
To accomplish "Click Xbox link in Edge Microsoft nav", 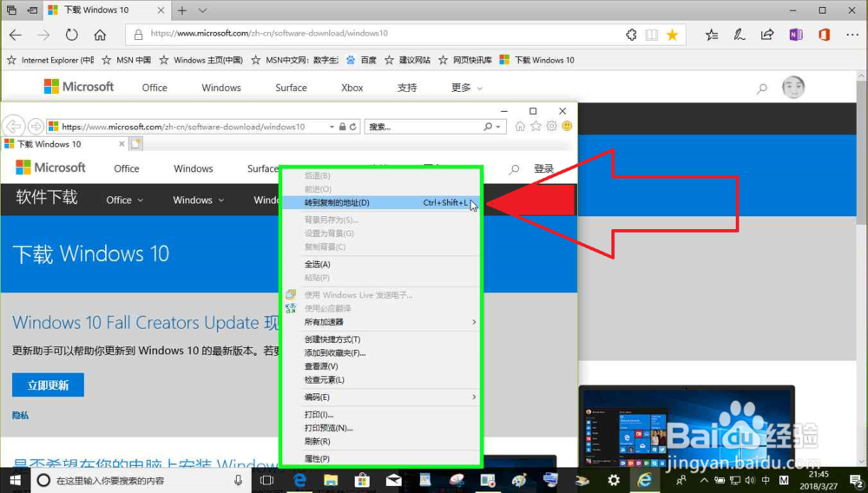I will pos(352,88).
